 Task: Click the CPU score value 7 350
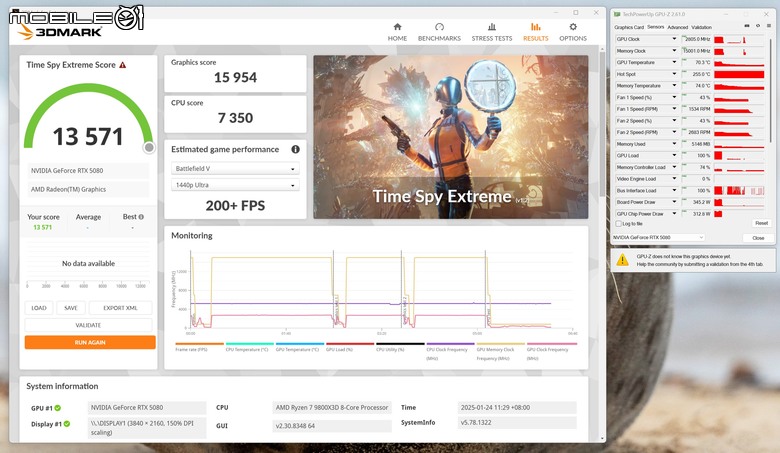(x=235, y=118)
